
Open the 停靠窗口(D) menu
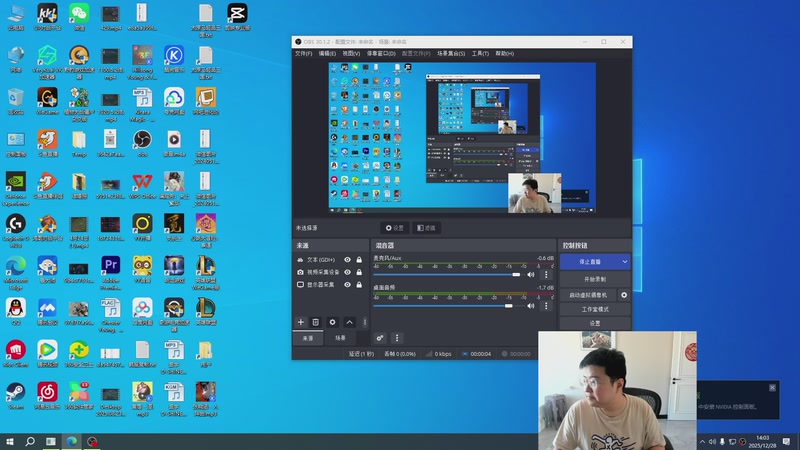pos(381,54)
